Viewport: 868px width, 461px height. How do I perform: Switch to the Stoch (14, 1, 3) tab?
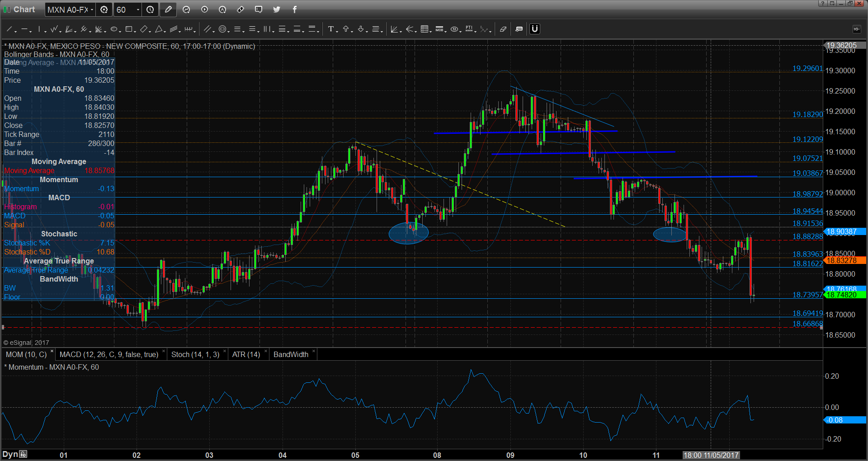pyautogui.click(x=195, y=355)
